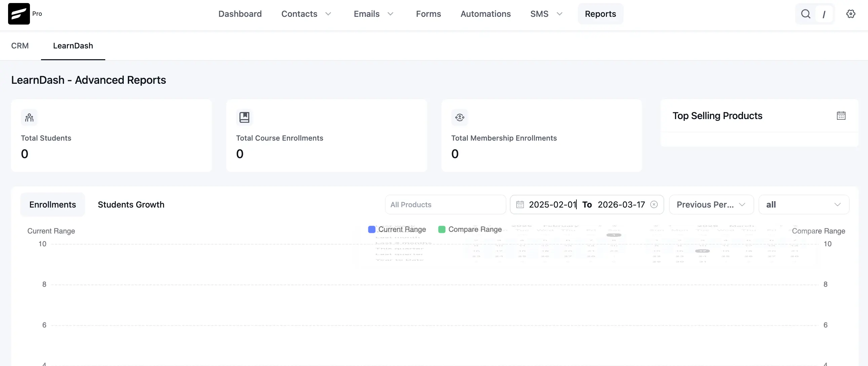This screenshot has height=366, width=868.
Task: Click the Total Membership Enrollments label
Action: point(504,138)
